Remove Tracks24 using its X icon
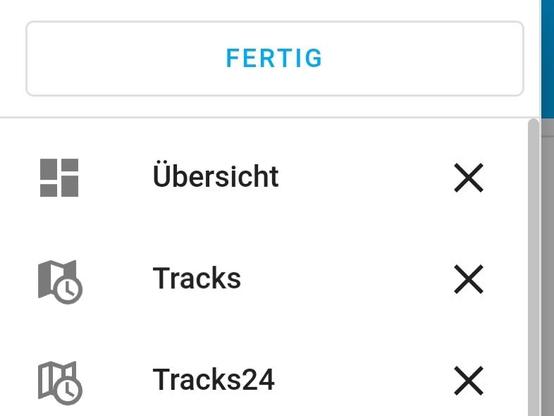 click(x=468, y=381)
